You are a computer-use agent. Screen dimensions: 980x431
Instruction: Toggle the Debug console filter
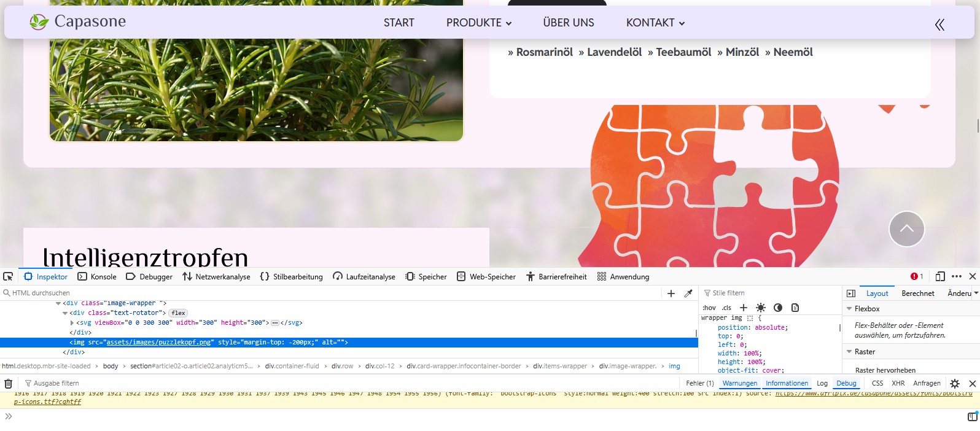846,383
